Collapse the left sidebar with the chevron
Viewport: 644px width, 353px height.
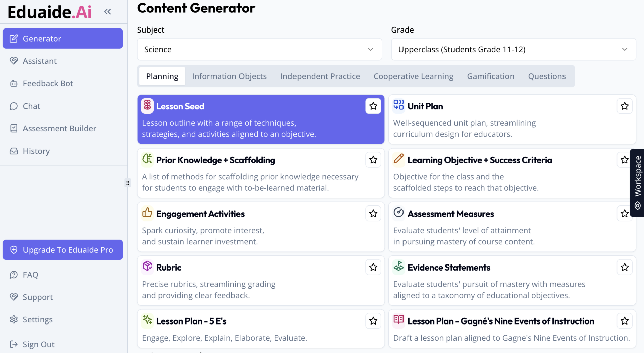(x=107, y=11)
